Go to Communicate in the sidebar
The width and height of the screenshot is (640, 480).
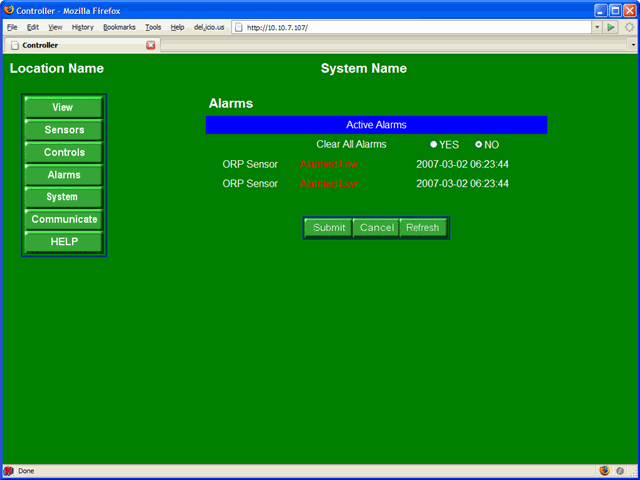64,219
